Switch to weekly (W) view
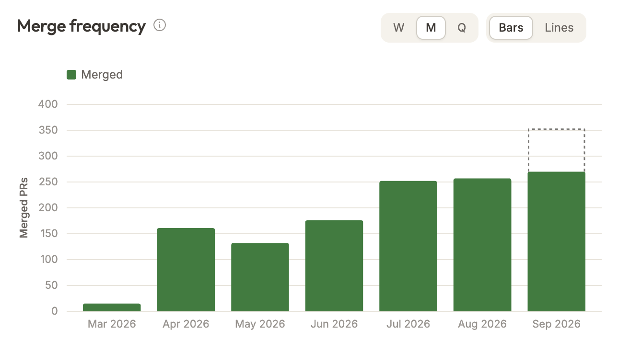The height and width of the screenshot is (364, 630). pos(398,28)
